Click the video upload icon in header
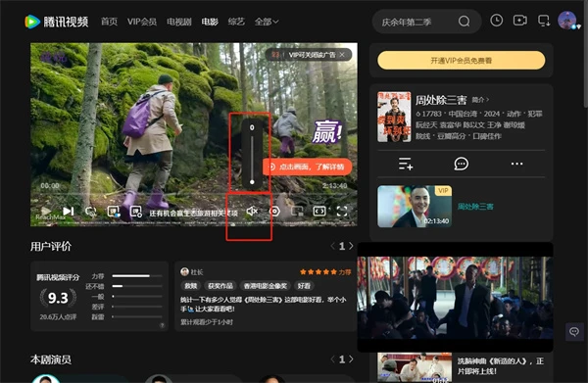 click(x=519, y=21)
